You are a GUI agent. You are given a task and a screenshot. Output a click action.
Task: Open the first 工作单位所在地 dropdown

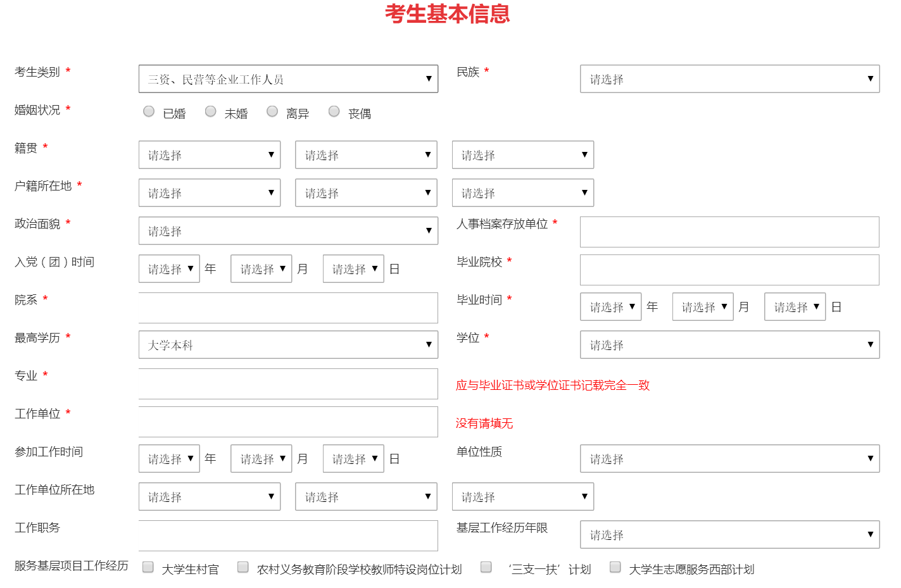click(x=210, y=497)
